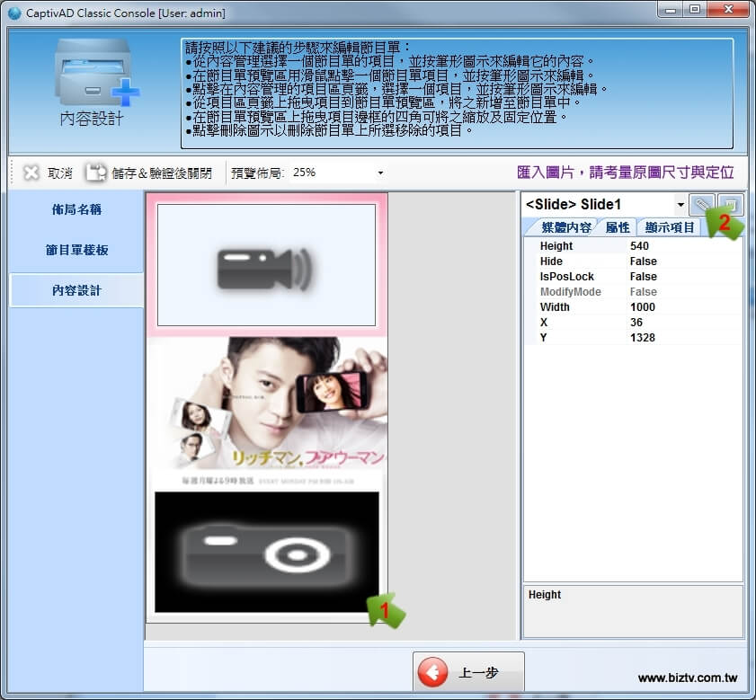Viewport: 756px width, 700px height.
Task: Switch to the 顯示項目 tab
Action: click(x=670, y=227)
